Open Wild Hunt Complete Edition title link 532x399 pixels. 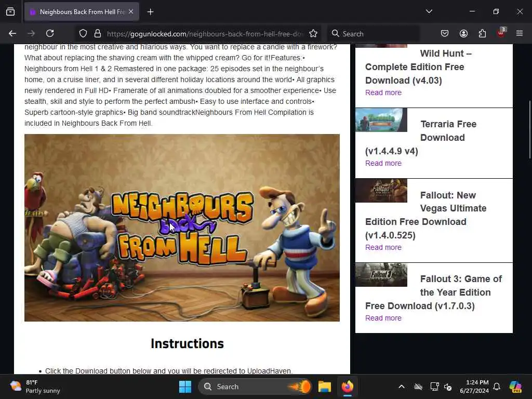pos(418,67)
